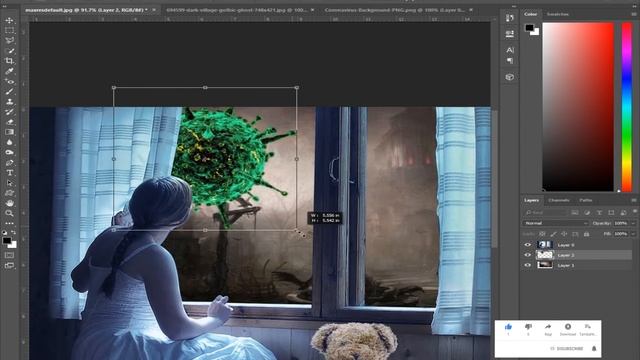Switch to the Swatches tab

[558, 14]
